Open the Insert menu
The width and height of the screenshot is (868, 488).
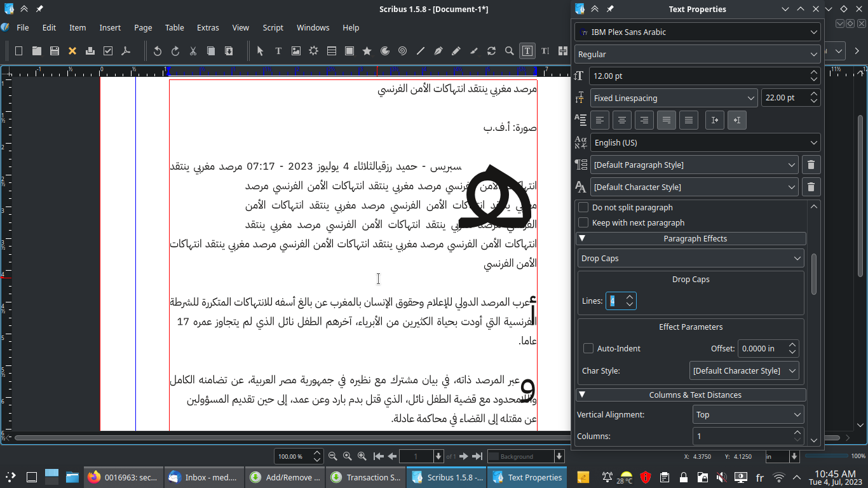(110, 28)
